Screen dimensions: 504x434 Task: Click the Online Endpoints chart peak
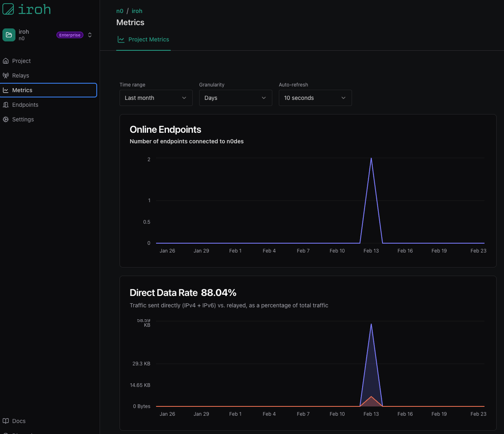[x=371, y=158]
